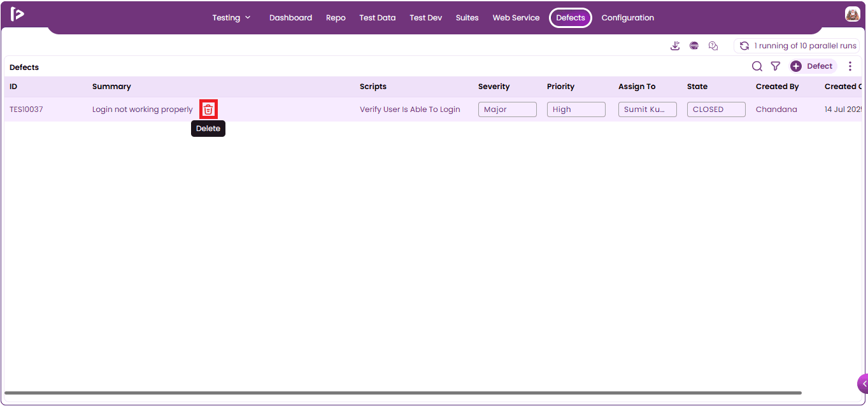The width and height of the screenshot is (868, 406).
Task: Click the striped globe icon in toolbar
Action: pos(694,46)
